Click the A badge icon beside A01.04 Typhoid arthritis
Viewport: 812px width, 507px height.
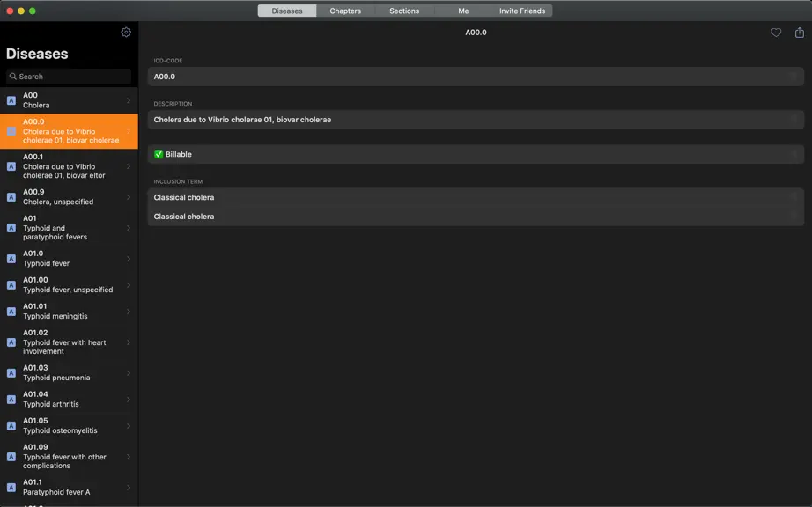tap(11, 400)
